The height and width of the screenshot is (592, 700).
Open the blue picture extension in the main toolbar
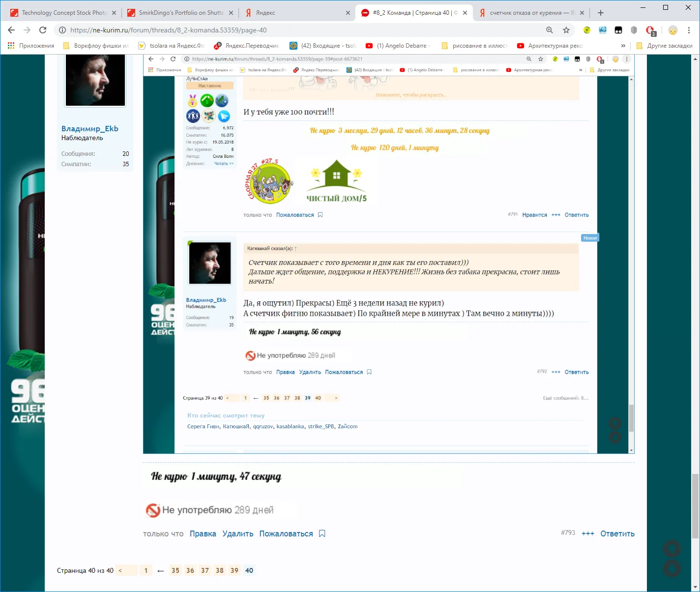tap(603, 30)
